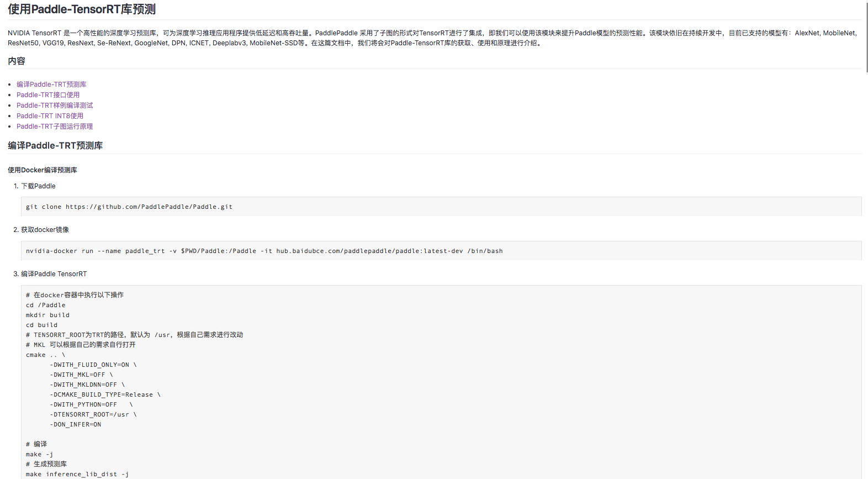Click the 'cmake .. \' code line
The image size is (868, 479).
pos(45,355)
